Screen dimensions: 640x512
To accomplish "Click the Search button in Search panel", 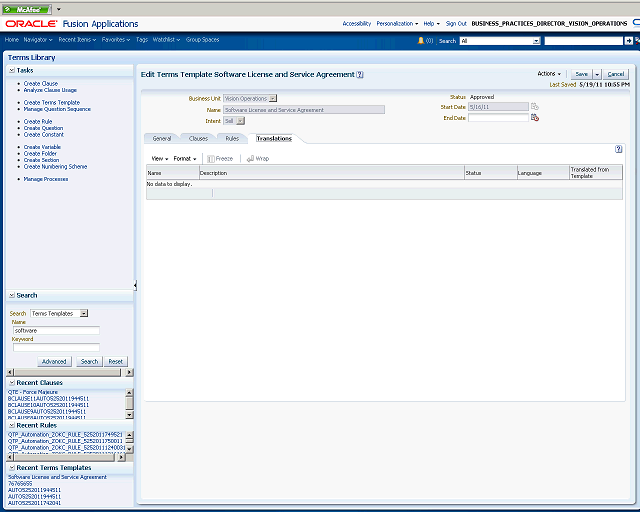I will tap(89, 361).
